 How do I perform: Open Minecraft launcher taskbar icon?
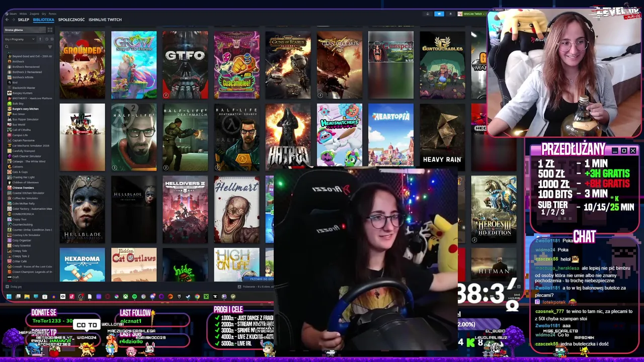coord(206,297)
